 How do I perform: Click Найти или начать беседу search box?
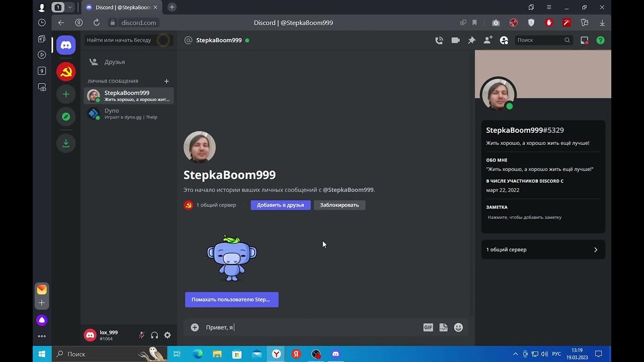coord(129,40)
